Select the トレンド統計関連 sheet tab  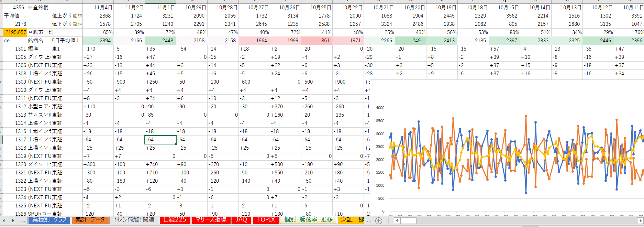[x=134, y=220]
